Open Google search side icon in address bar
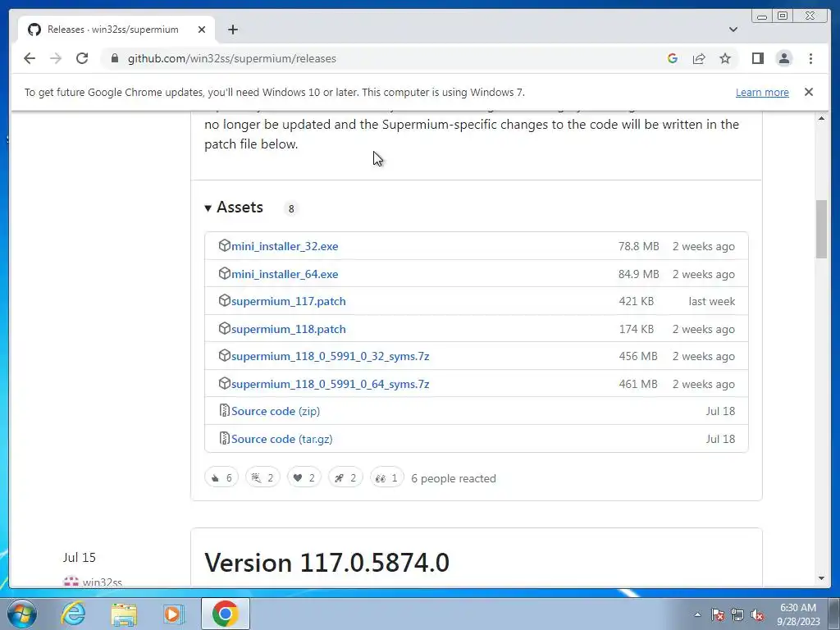The width and height of the screenshot is (840, 630). 673,58
